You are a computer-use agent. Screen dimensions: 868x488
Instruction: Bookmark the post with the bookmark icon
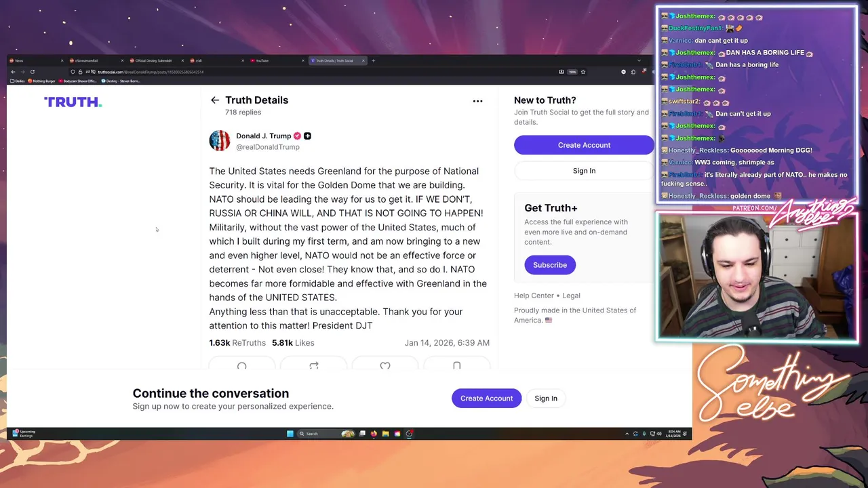point(456,365)
